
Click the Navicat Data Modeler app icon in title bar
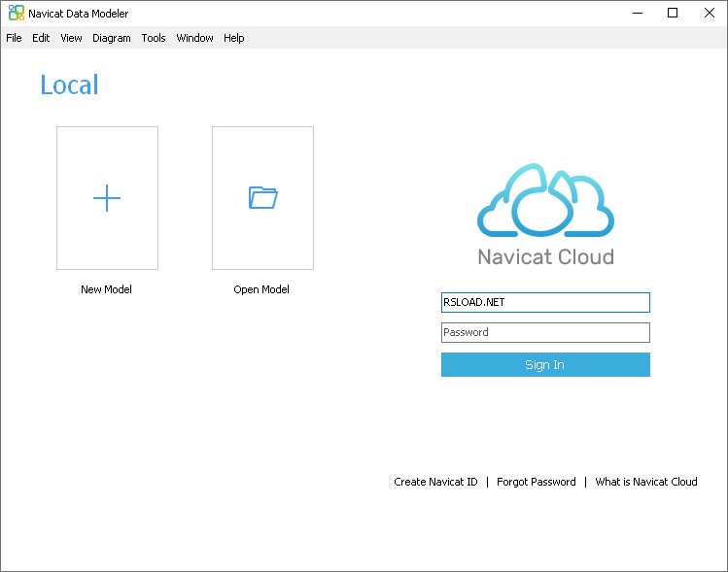pos(17,13)
